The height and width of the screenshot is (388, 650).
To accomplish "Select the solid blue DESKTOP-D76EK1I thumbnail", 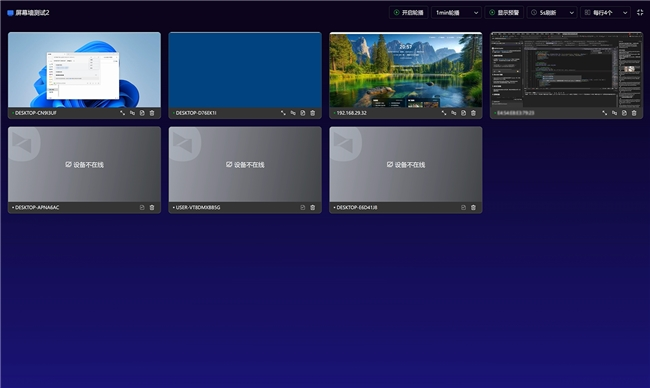I will pyautogui.click(x=245, y=70).
